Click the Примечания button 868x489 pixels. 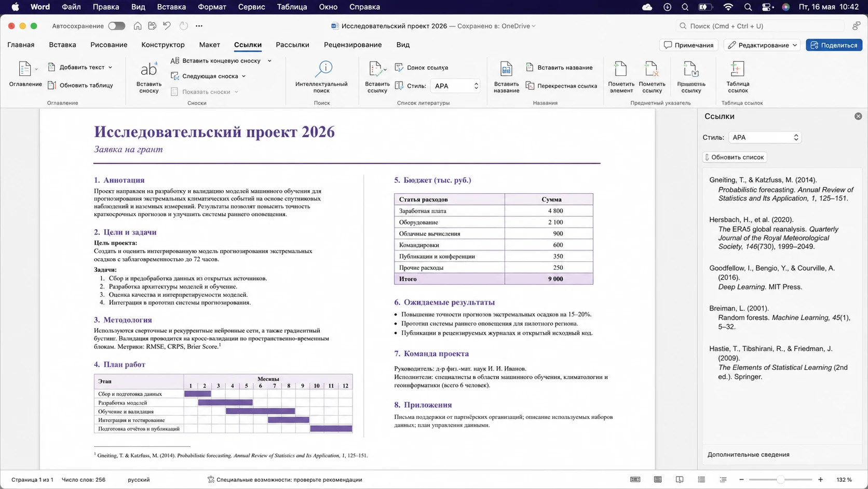click(688, 45)
